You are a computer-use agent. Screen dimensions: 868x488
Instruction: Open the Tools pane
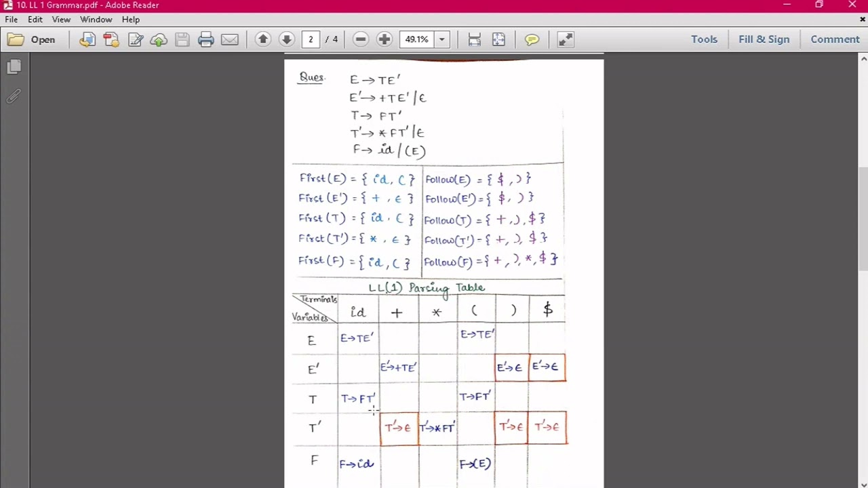[x=704, y=39]
